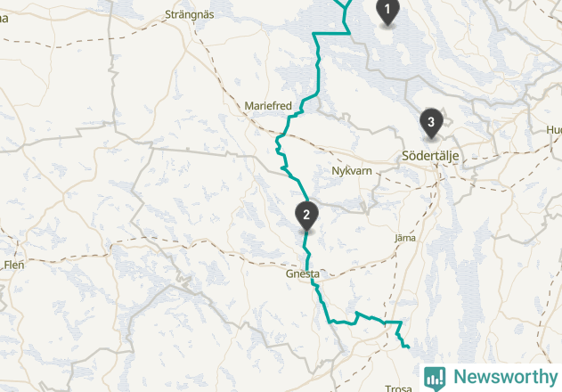
Task: Click the Mariefred town label
Action: click(x=268, y=106)
